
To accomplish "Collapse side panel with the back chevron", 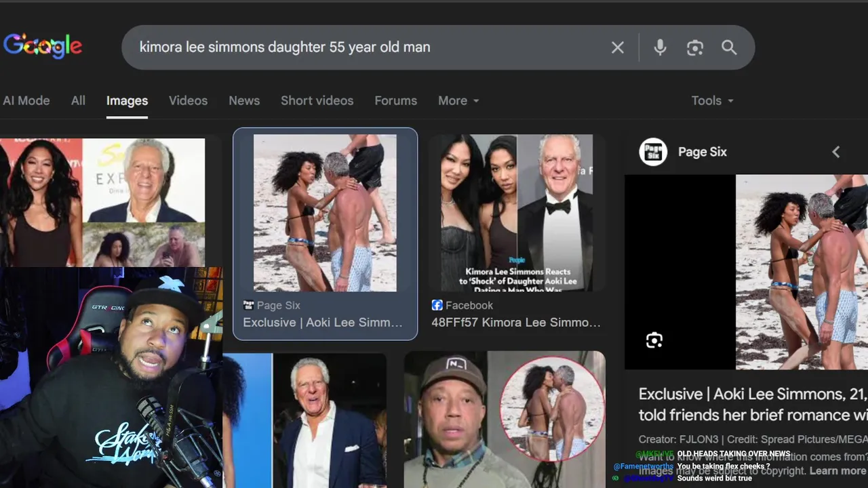I will point(836,152).
